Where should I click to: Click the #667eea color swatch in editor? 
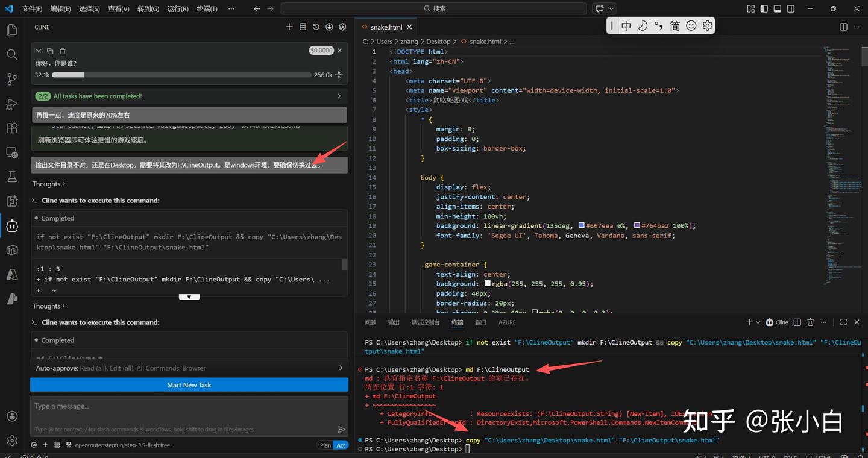(581, 226)
